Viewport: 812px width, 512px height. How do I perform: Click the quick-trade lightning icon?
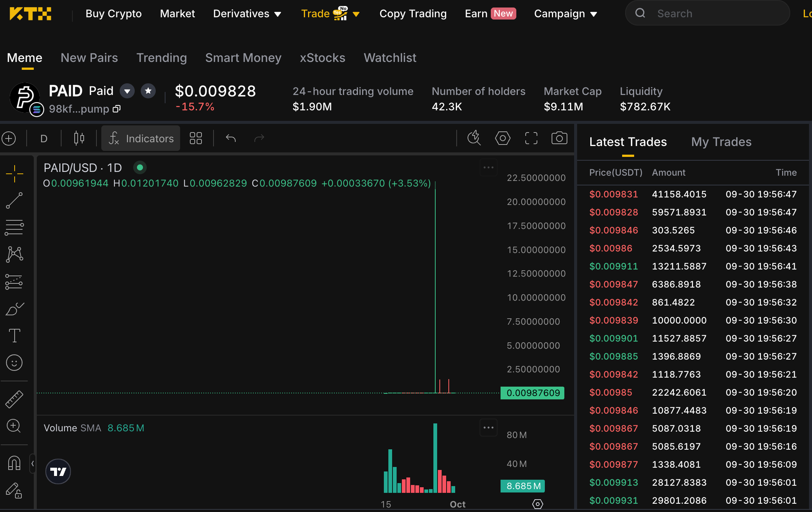tap(474, 138)
